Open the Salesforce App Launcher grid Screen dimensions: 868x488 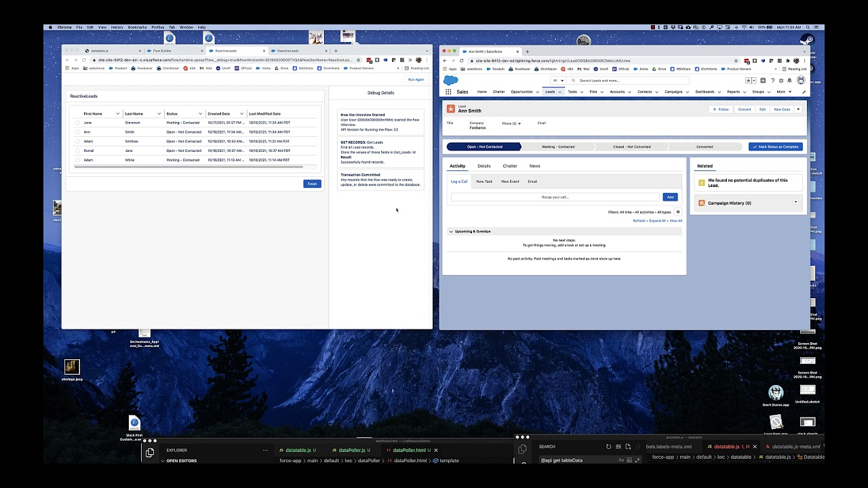click(x=448, y=91)
